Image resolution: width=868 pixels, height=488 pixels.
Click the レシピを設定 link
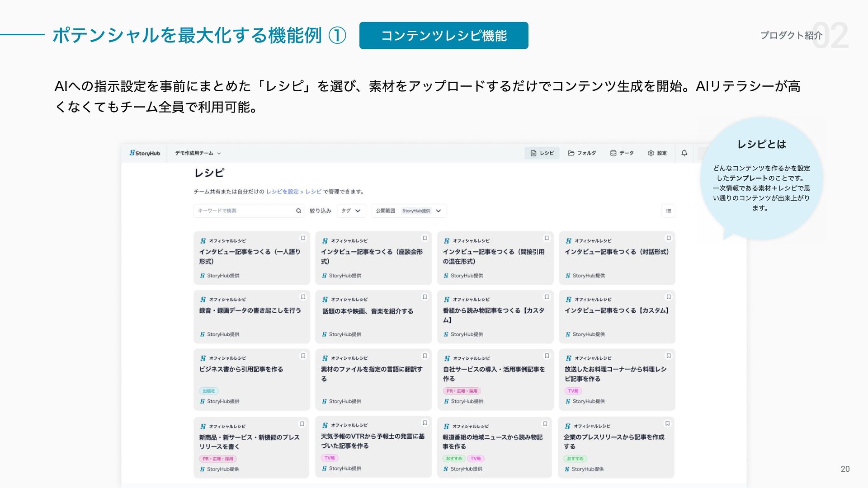point(282,192)
